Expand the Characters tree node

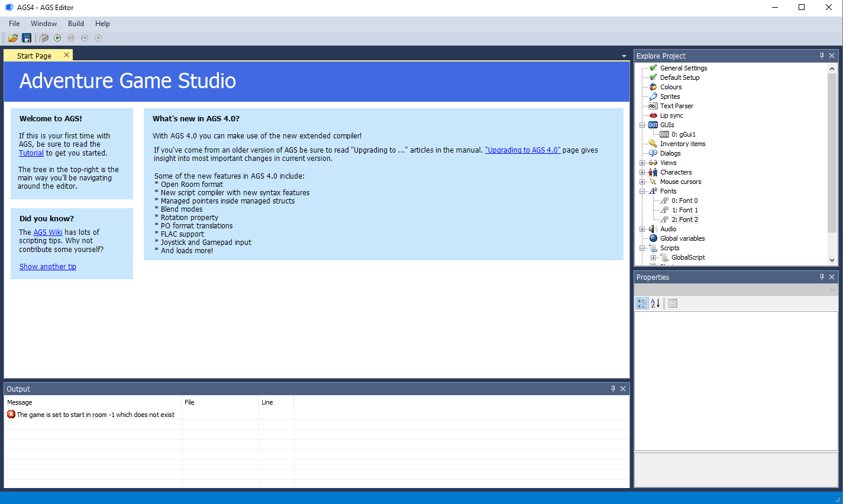642,172
